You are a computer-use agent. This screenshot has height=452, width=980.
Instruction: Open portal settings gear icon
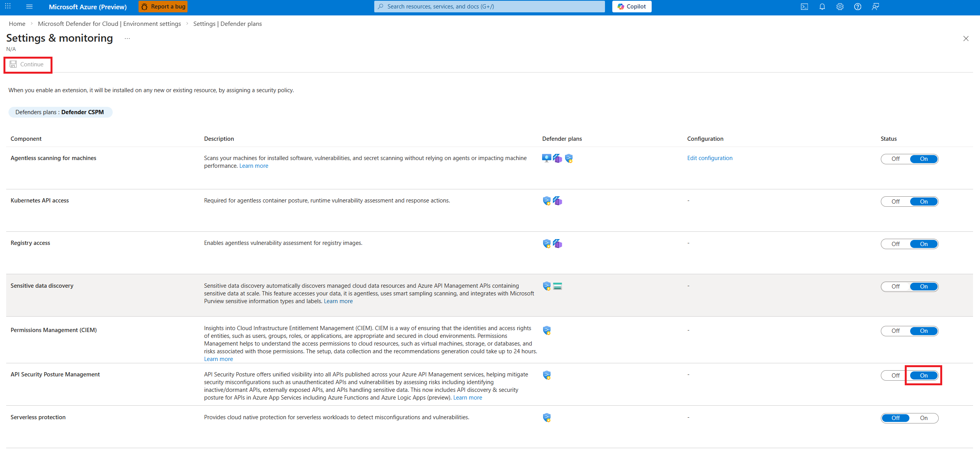coord(840,7)
